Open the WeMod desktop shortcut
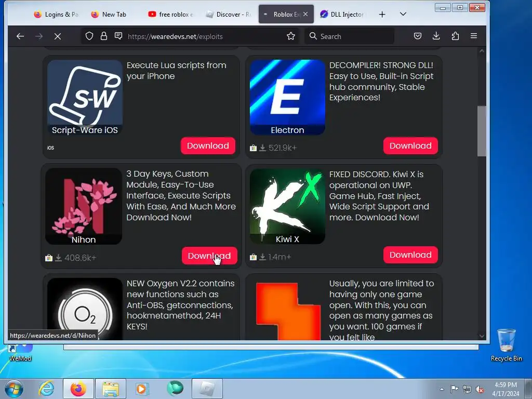The height and width of the screenshot is (399, 532). (20, 352)
